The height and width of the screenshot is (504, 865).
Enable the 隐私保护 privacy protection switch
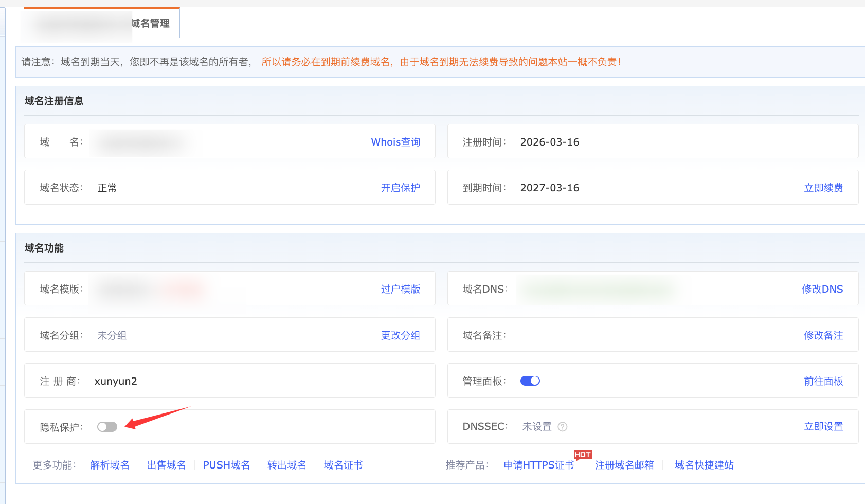click(x=107, y=427)
